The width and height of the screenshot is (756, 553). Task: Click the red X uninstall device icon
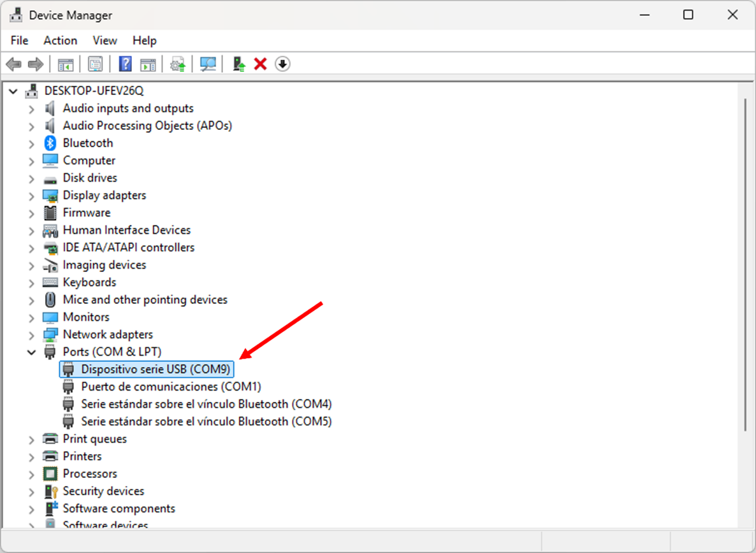[260, 64]
